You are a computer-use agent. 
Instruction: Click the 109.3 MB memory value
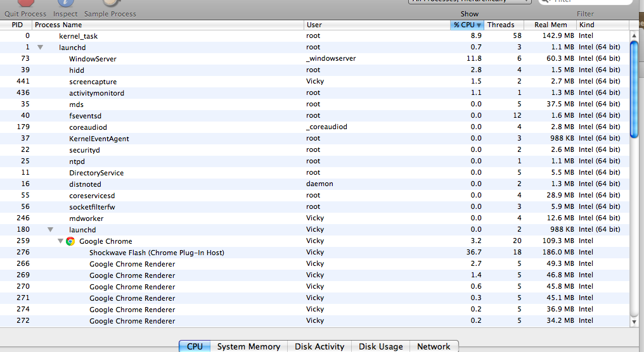[x=558, y=241]
